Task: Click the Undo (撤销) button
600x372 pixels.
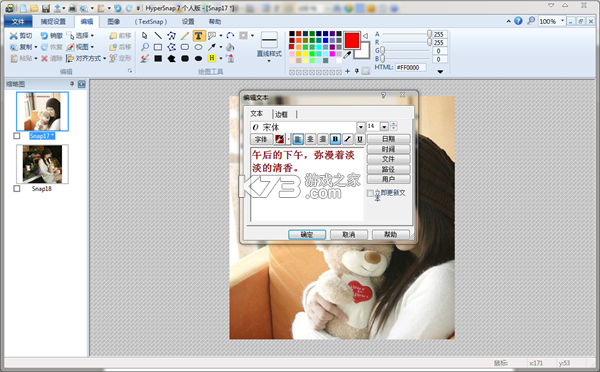Action: point(52,36)
